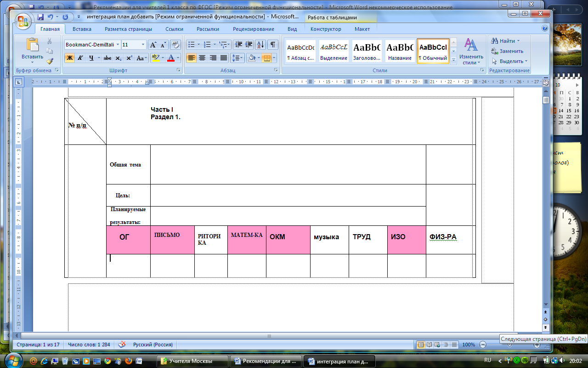588x368 pixels.
Task: Click the large Вставить paste icon
Action: pyautogui.click(x=33, y=45)
